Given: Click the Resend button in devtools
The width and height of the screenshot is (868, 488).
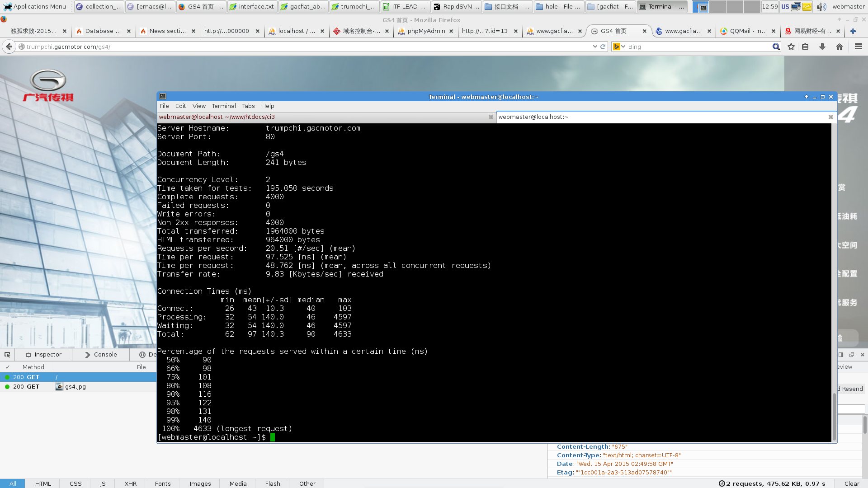Looking at the screenshot, I should [x=851, y=389].
